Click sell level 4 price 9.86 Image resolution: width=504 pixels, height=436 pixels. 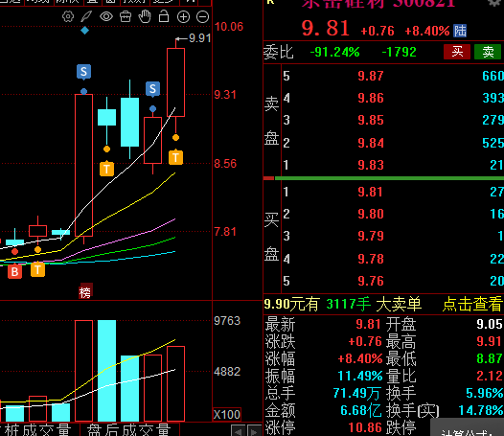(x=371, y=98)
